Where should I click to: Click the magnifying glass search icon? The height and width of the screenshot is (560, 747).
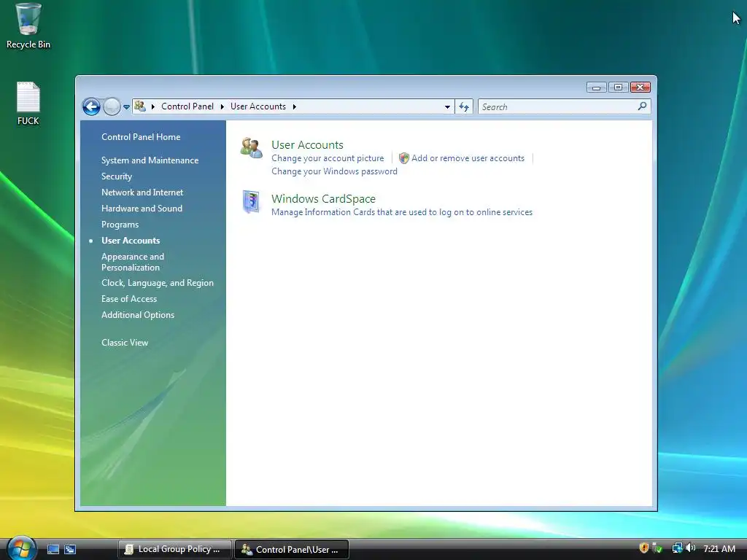[642, 106]
